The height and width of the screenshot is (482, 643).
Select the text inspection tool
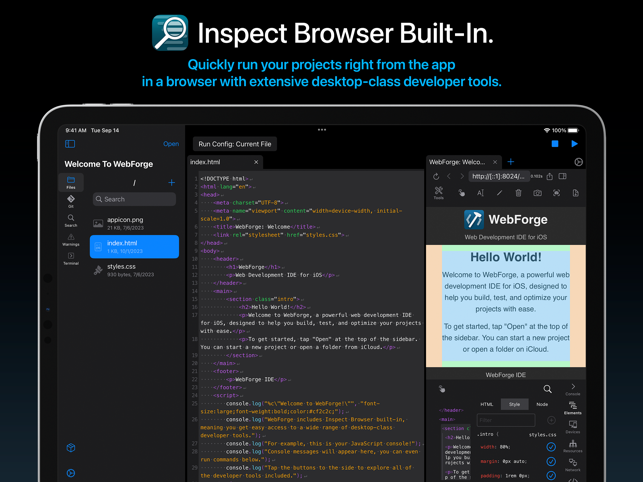pos(480,193)
